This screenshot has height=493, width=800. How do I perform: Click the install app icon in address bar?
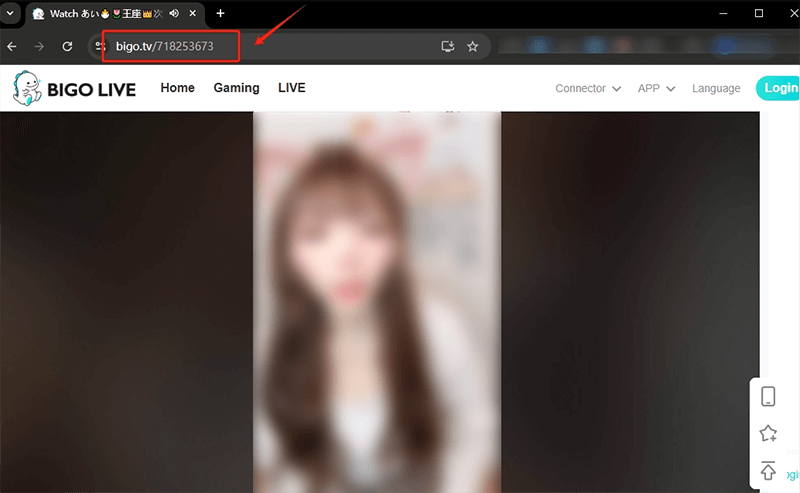447,46
